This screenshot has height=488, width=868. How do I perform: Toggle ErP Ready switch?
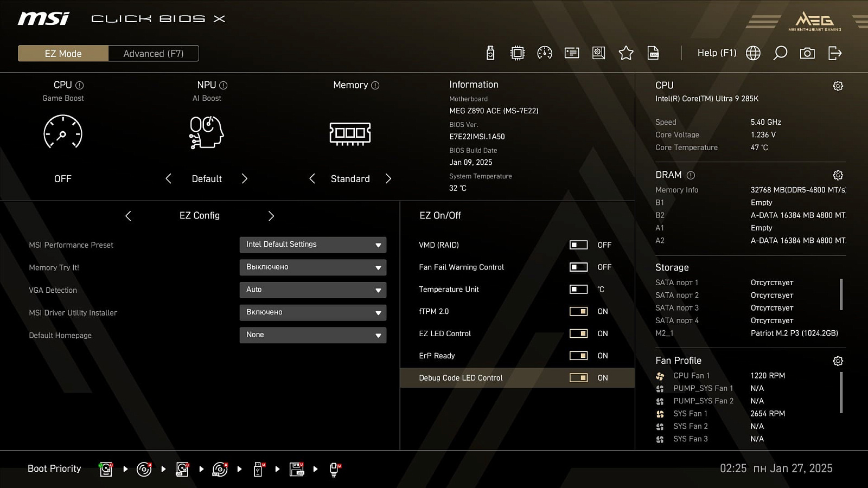(578, 356)
